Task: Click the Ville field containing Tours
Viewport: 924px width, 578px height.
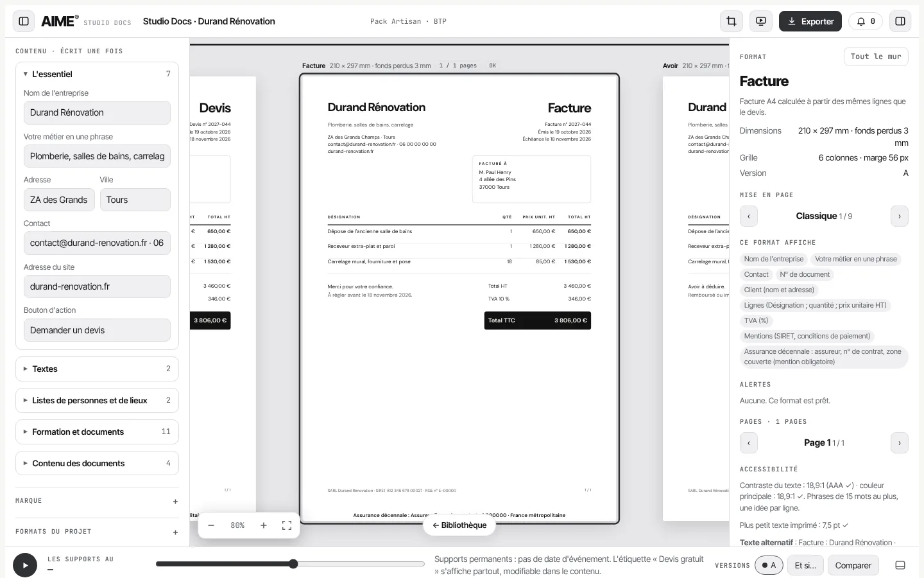Action: pos(135,200)
